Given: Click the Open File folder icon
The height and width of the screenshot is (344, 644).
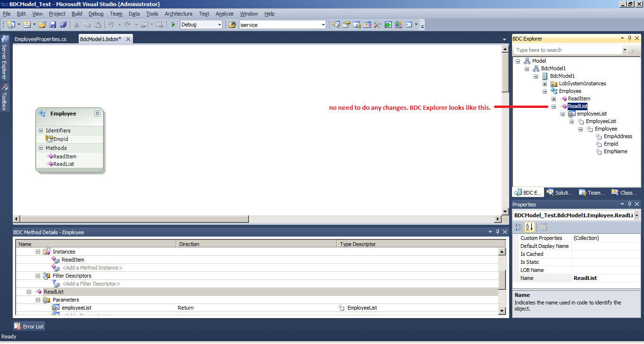Looking at the screenshot, I should point(42,25).
